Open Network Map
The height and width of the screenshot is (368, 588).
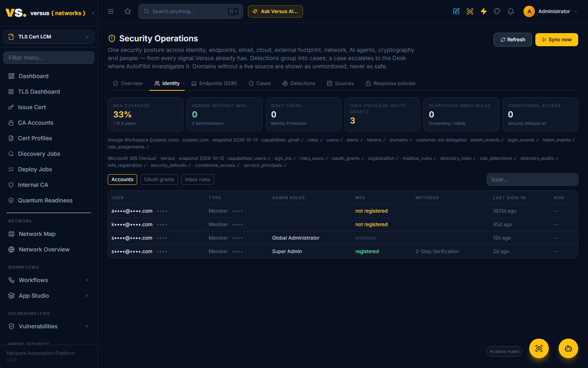click(49, 234)
